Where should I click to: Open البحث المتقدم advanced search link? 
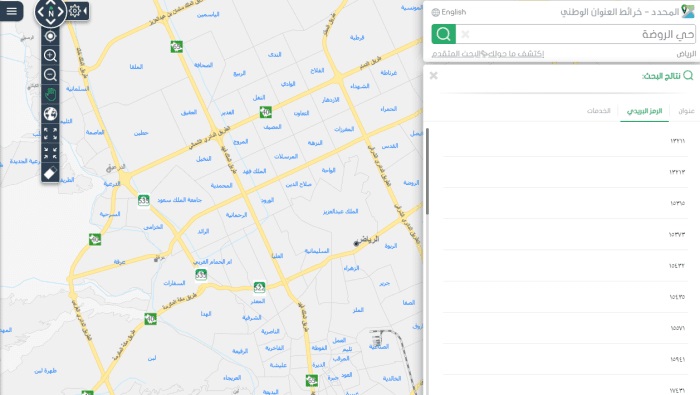457,54
